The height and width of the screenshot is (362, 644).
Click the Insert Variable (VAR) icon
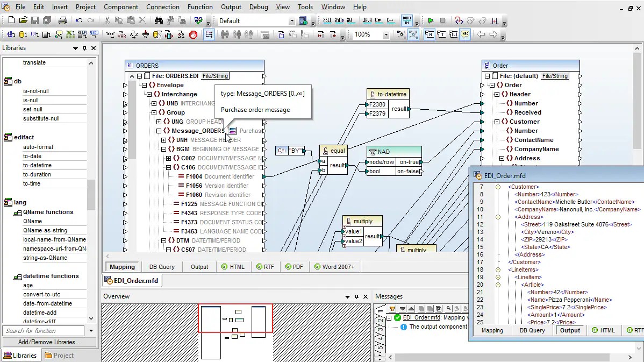tap(122, 34)
